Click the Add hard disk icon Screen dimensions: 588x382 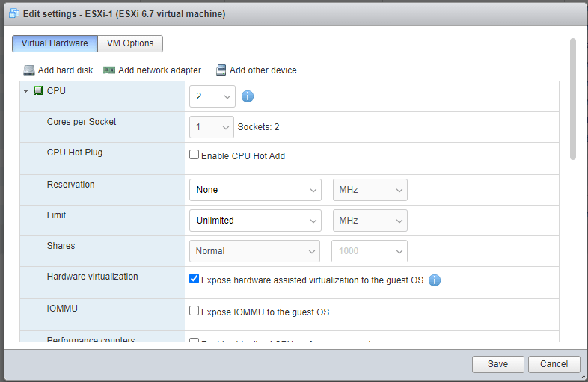click(29, 70)
